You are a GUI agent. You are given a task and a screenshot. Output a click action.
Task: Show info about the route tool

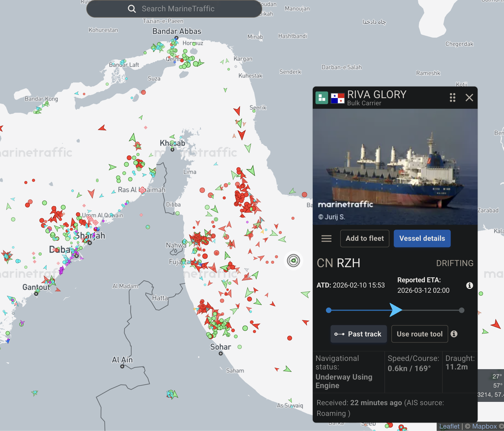coord(454,334)
